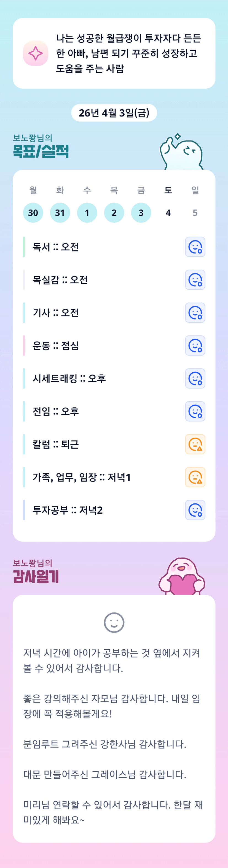
Task: Select day 1 in the week row
Action: tap(87, 213)
